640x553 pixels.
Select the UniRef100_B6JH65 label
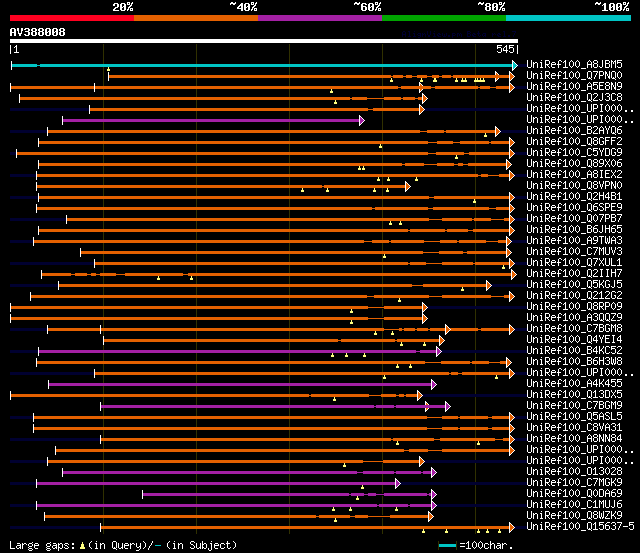coord(574,230)
